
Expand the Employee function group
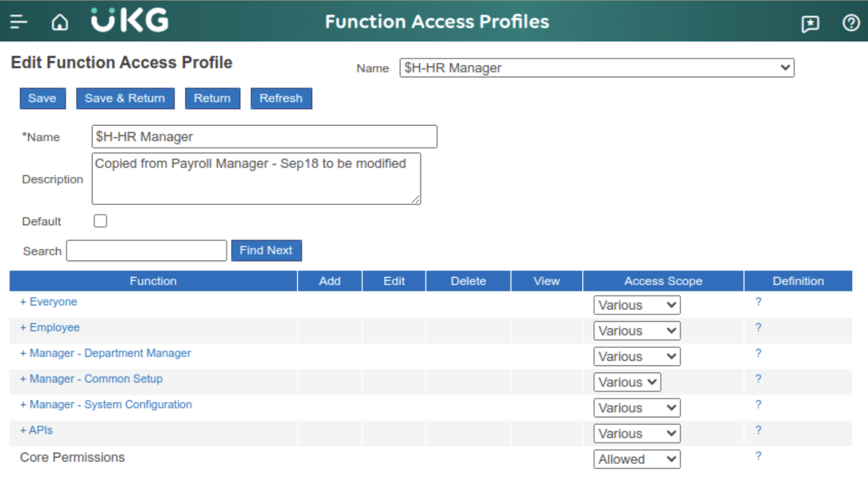(49, 327)
